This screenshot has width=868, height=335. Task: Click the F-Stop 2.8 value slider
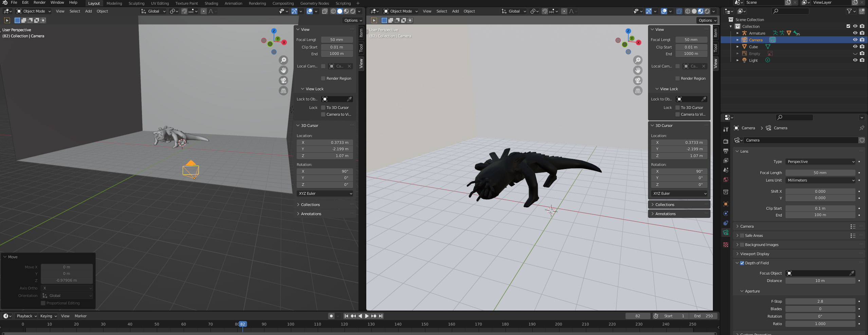[820, 301]
